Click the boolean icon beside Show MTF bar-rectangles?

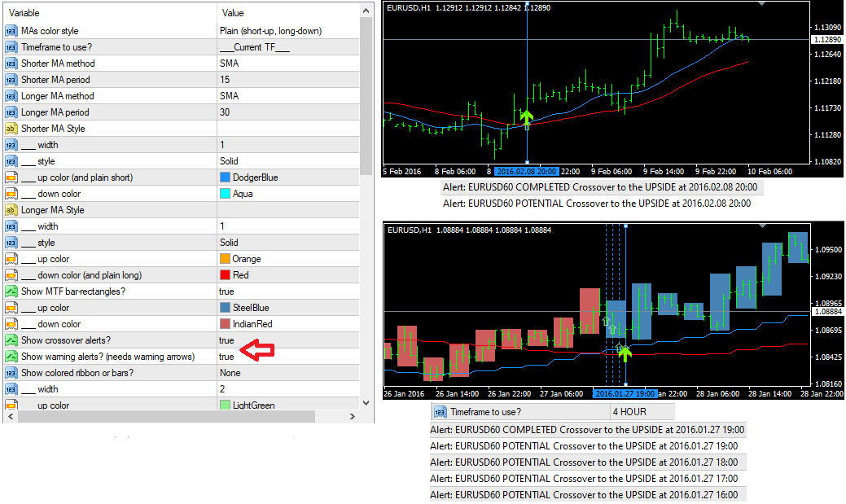pyautogui.click(x=11, y=291)
